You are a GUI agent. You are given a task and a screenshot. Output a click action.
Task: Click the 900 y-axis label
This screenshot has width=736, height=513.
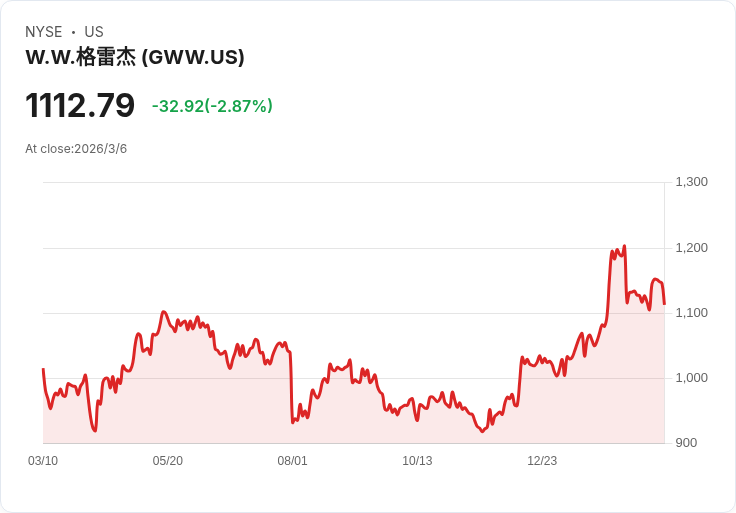(x=686, y=443)
